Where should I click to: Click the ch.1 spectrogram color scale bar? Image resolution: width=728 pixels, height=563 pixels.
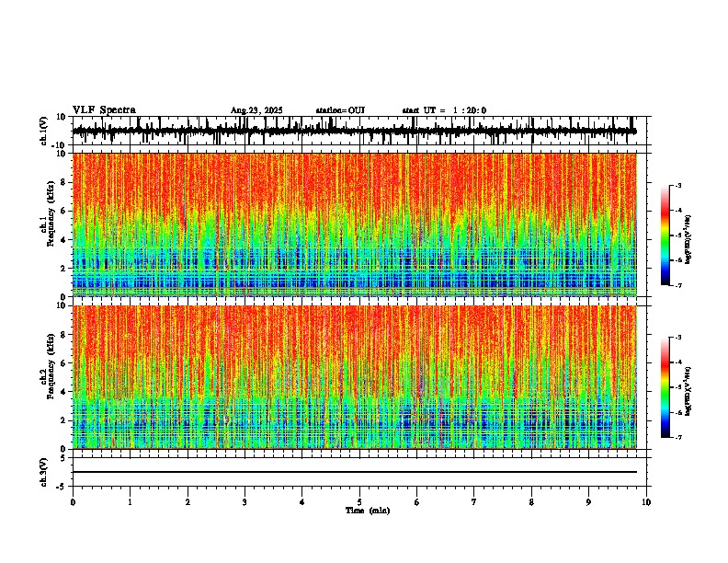click(665, 236)
